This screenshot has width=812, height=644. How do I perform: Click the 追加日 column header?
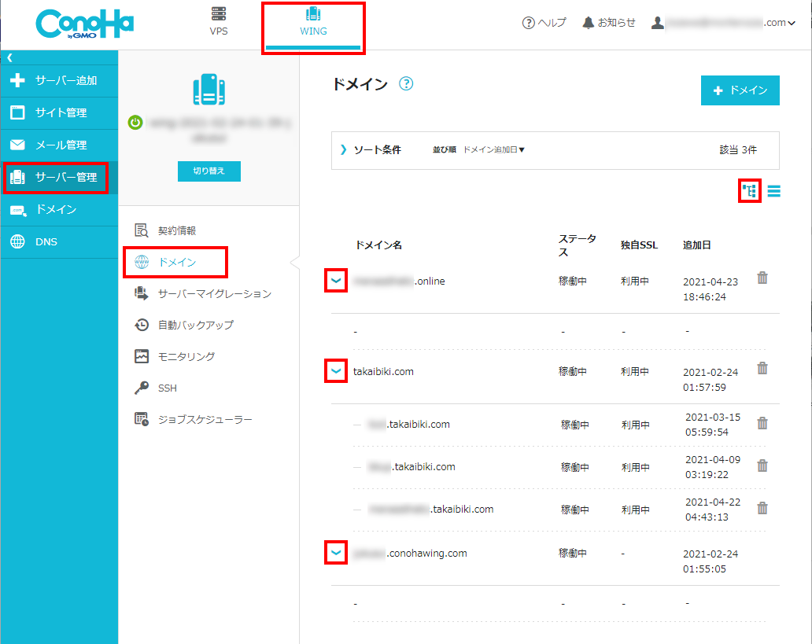(x=696, y=245)
